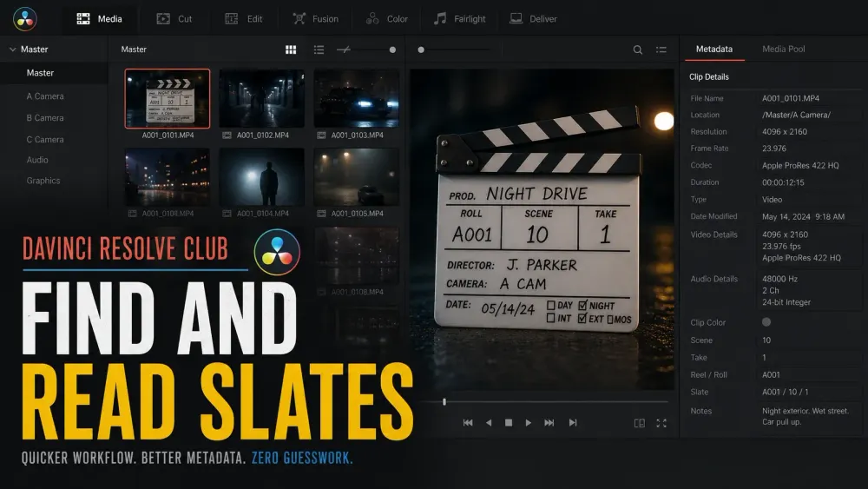This screenshot has height=489, width=868.
Task: Switch to thumbnail grid view
Action: 291,50
